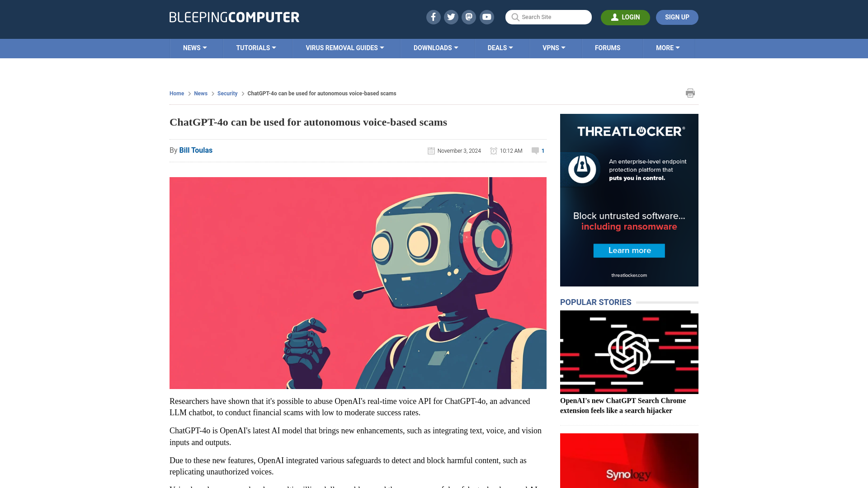Click the search magnifier icon

pos(515,17)
